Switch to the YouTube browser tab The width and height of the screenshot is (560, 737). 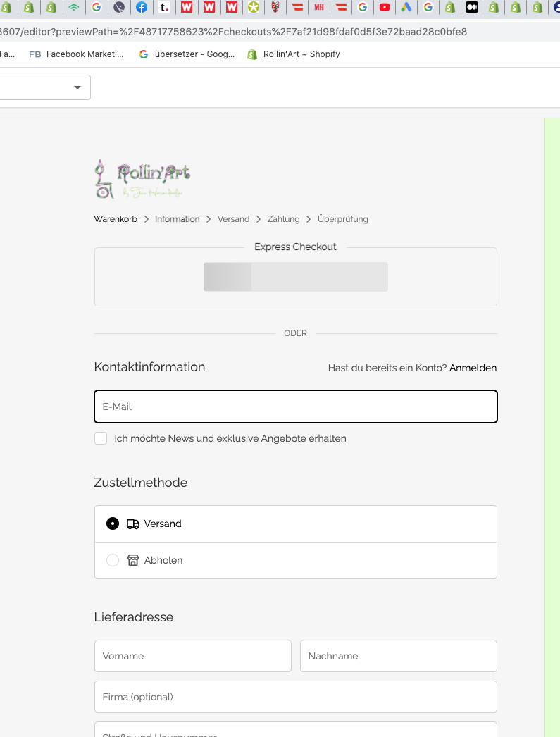pyautogui.click(x=384, y=8)
